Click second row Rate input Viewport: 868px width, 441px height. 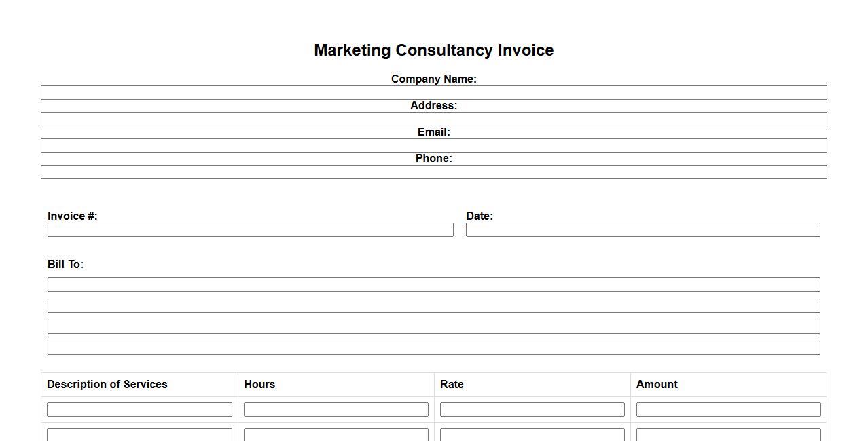pyautogui.click(x=532, y=435)
